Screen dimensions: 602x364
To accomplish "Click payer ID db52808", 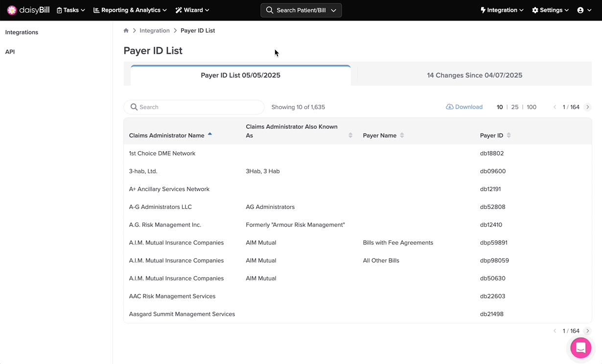I will coord(493,207).
